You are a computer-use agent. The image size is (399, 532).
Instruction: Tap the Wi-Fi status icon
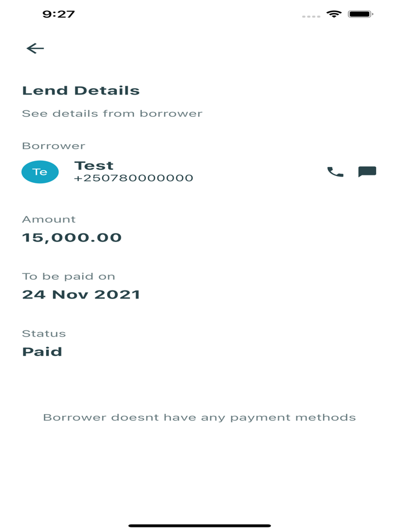tap(333, 14)
